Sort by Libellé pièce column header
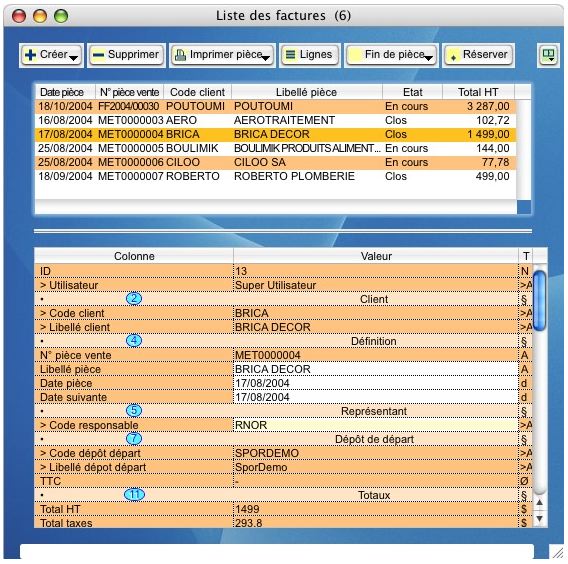568x564 pixels. pos(307,92)
